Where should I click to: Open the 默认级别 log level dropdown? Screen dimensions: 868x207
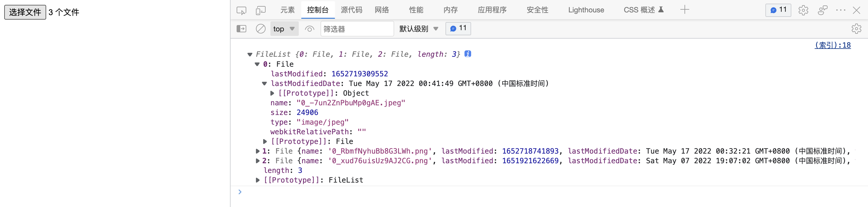tap(419, 29)
